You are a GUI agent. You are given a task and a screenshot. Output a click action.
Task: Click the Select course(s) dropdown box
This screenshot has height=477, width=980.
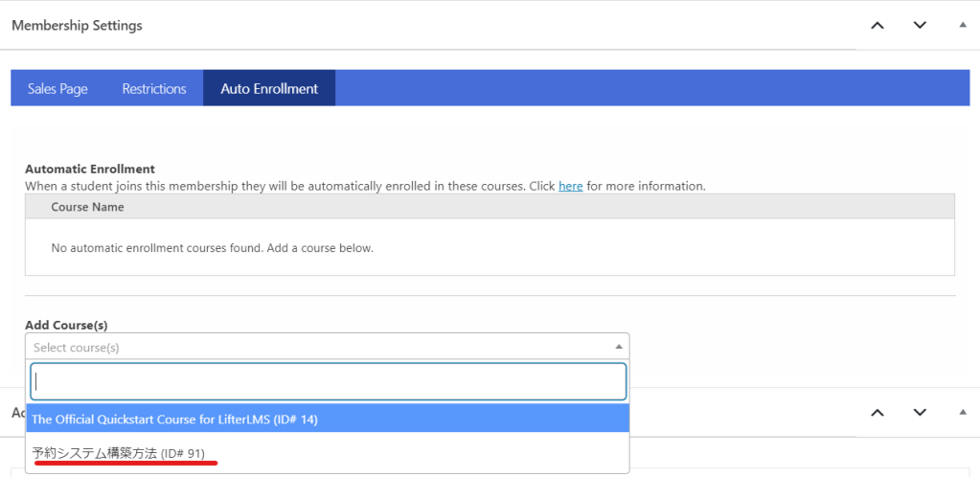(x=327, y=347)
